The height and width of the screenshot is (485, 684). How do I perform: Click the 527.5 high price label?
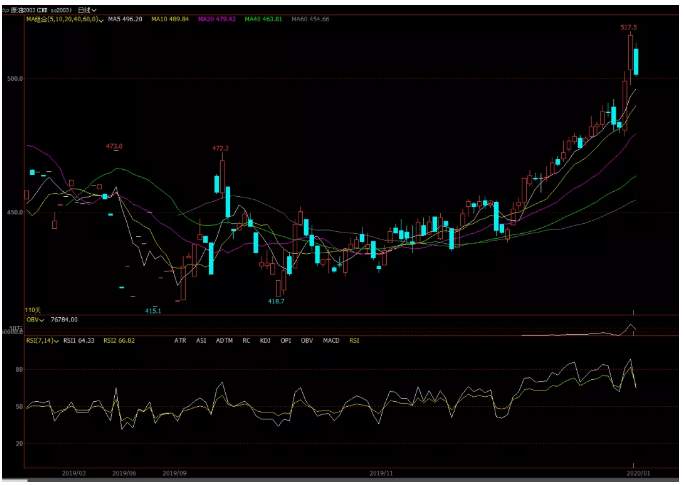[629, 27]
